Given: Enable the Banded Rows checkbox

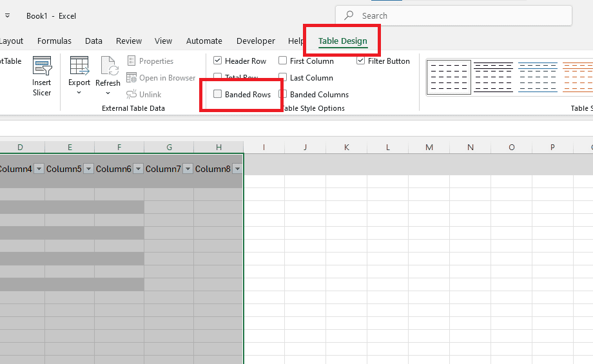Looking at the screenshot, I should 217,94.
